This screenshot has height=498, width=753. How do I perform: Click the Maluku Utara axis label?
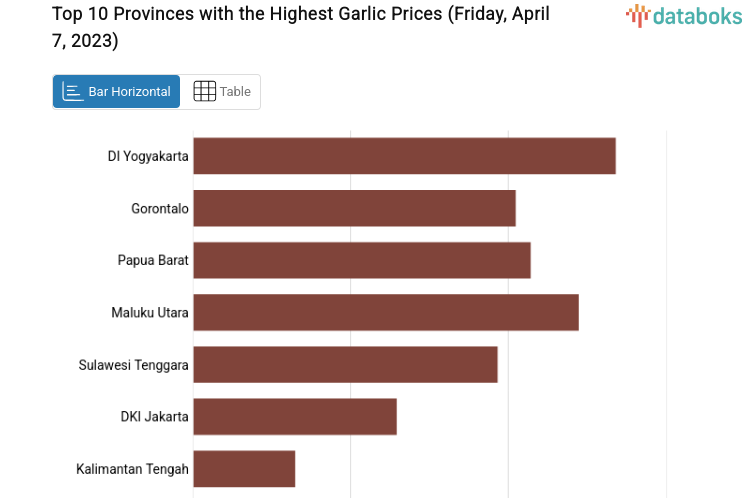point(150,312)
